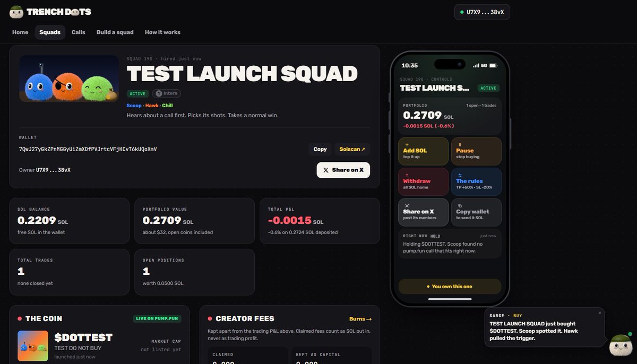Image resolution: width=637 pixels, height=364 pixels.
Task: Click the main Share on X button
Action: [x=343, y=170]
